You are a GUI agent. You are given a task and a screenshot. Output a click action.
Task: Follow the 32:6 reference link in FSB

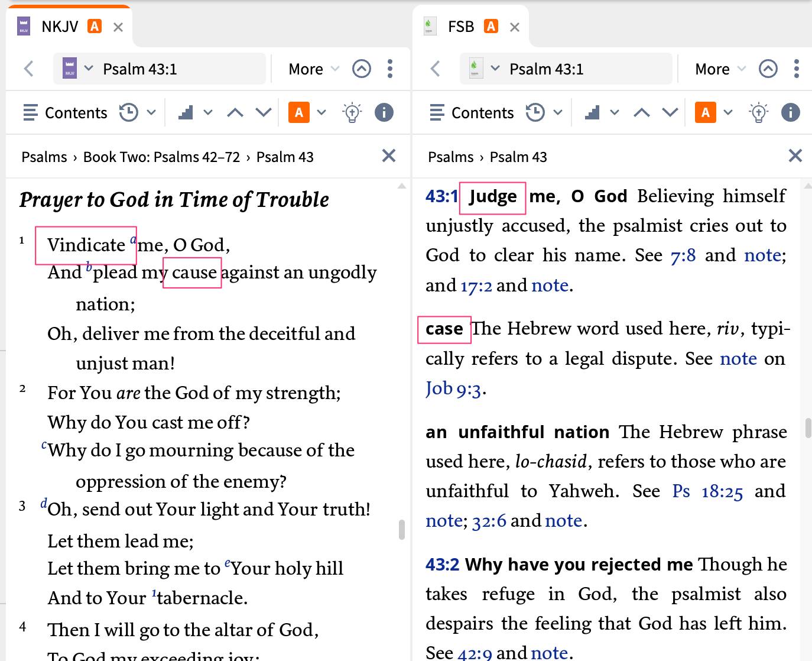pyautogui.click(x=489, y=521)
